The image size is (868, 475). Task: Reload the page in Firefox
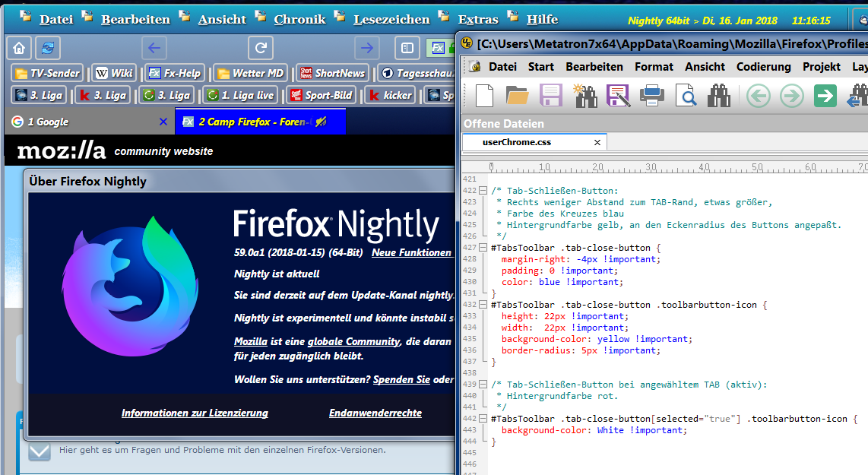coord(261,48)
